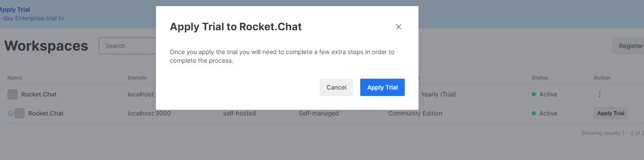
Task: Select the second Rocket.Chat workspace avatar
Action: pyautogui.click(x=19, y=113)
